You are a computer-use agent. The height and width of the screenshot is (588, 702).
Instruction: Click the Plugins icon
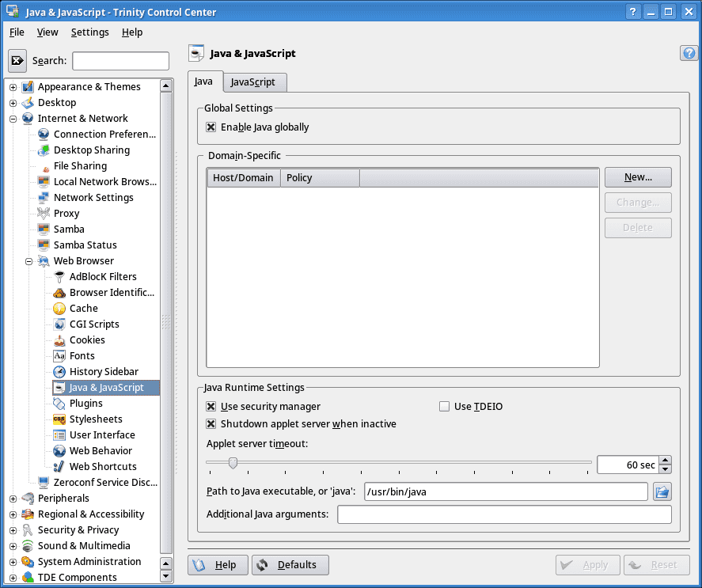[x=59, y=403]
